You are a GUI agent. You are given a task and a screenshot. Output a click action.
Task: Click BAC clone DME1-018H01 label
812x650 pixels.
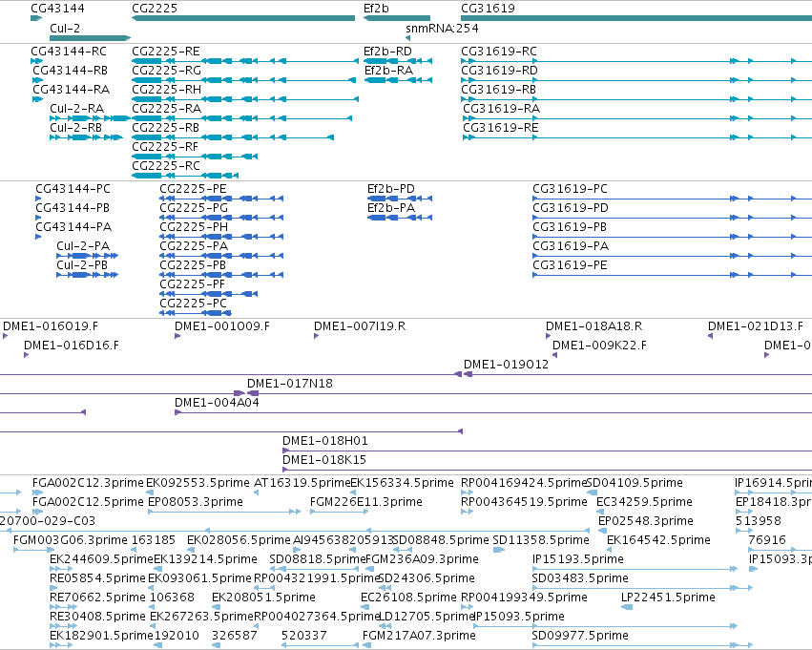tap(324, 441)
